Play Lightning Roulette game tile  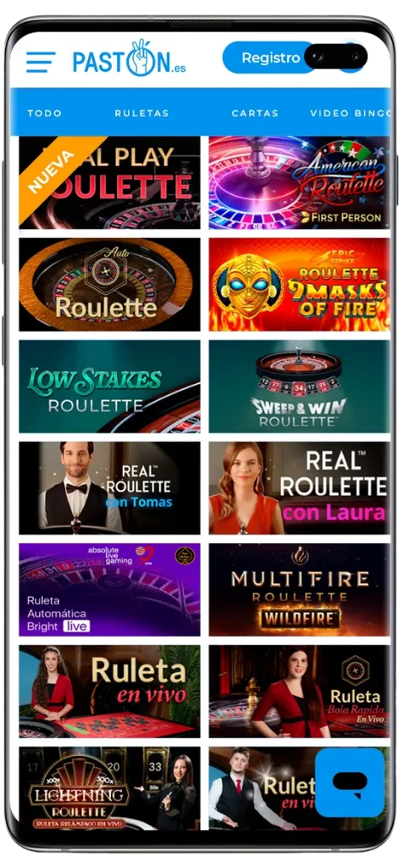click(x=109, y=788)
